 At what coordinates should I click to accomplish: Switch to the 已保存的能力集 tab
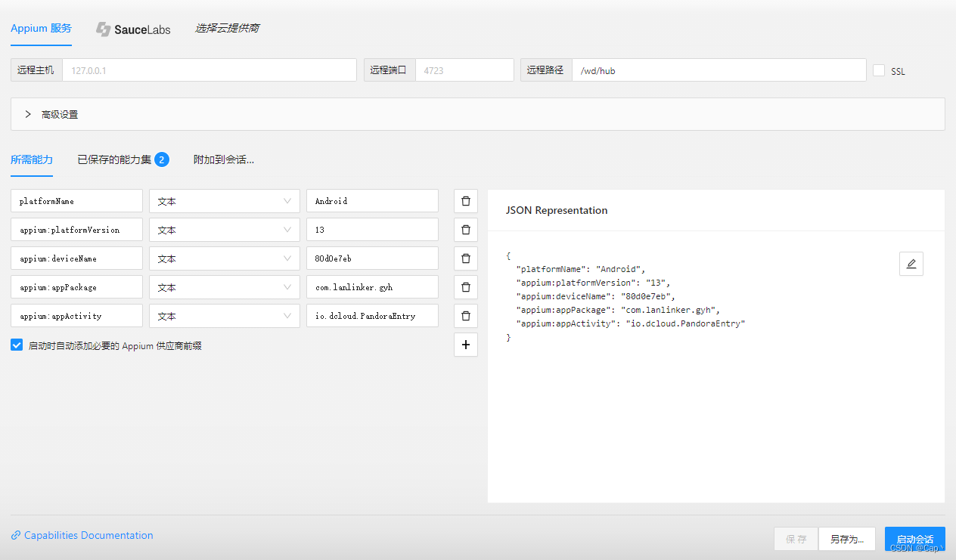[115, 159]
